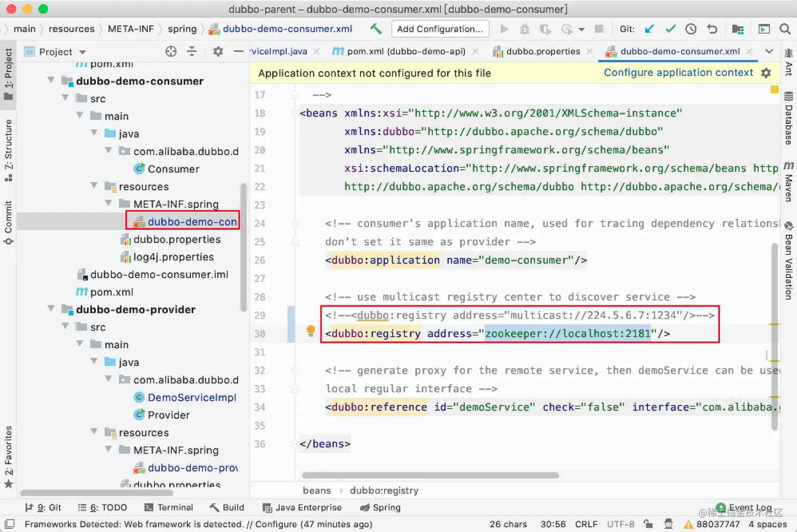Click the Search Everywhere magnifier icon

coord(785,29)
